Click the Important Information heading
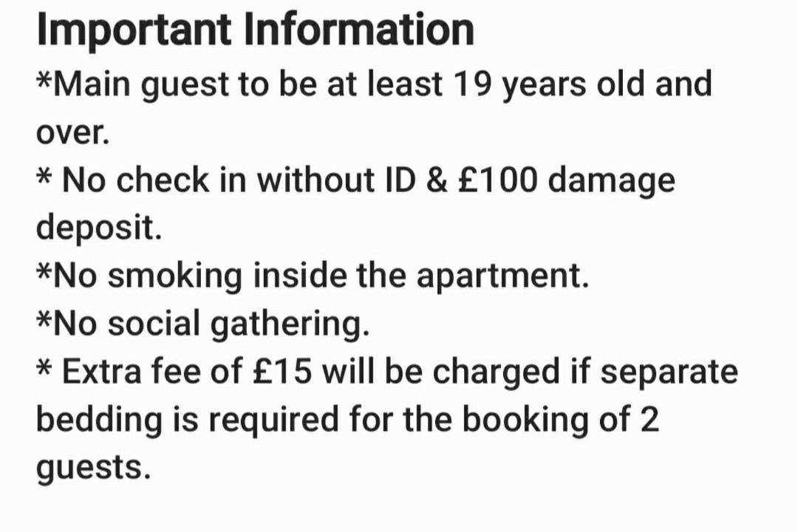 pos(256,29)
